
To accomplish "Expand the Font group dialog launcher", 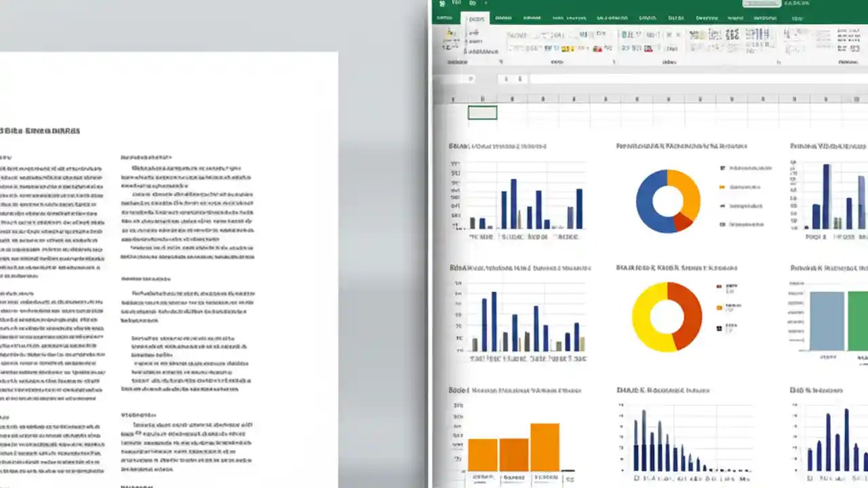I will pos(614,62).
